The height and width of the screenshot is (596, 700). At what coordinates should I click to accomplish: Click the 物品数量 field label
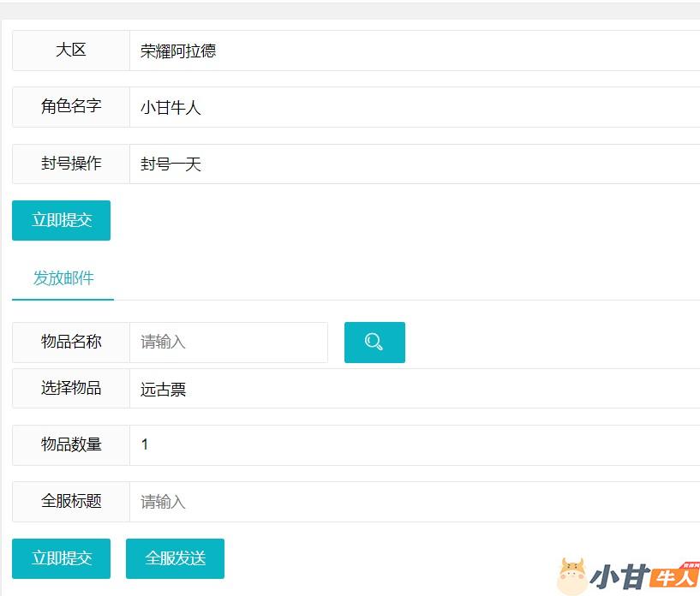pos(71,445)
